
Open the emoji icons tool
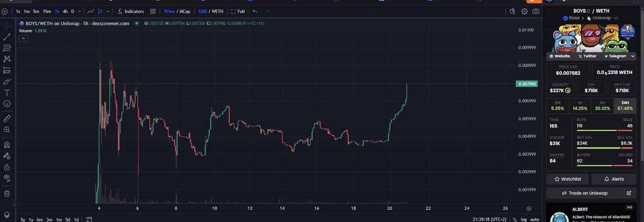(7, 103)
